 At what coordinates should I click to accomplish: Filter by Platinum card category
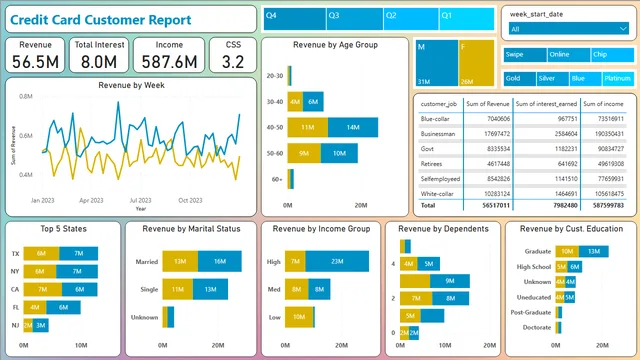point(618,79)
